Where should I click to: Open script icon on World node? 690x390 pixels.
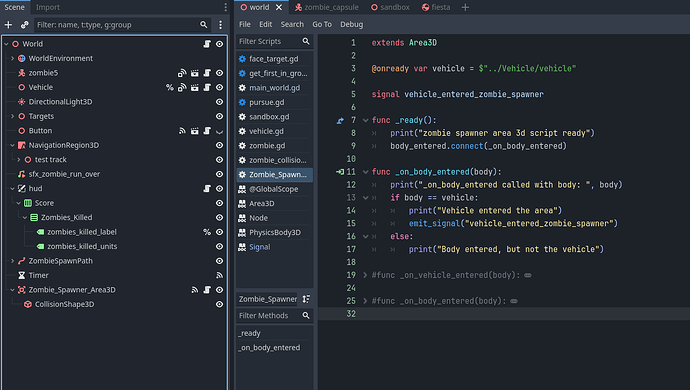coord(207,44)
